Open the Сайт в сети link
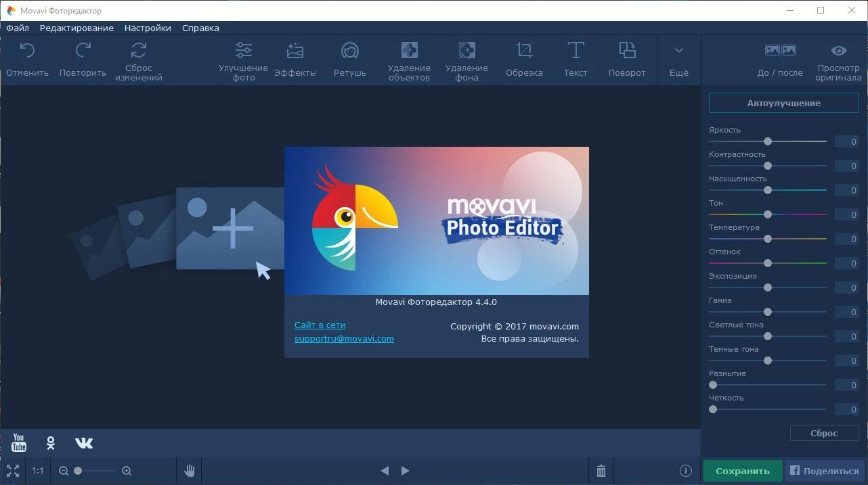Screen dimensions: 868x485 [x=320, y=325]
